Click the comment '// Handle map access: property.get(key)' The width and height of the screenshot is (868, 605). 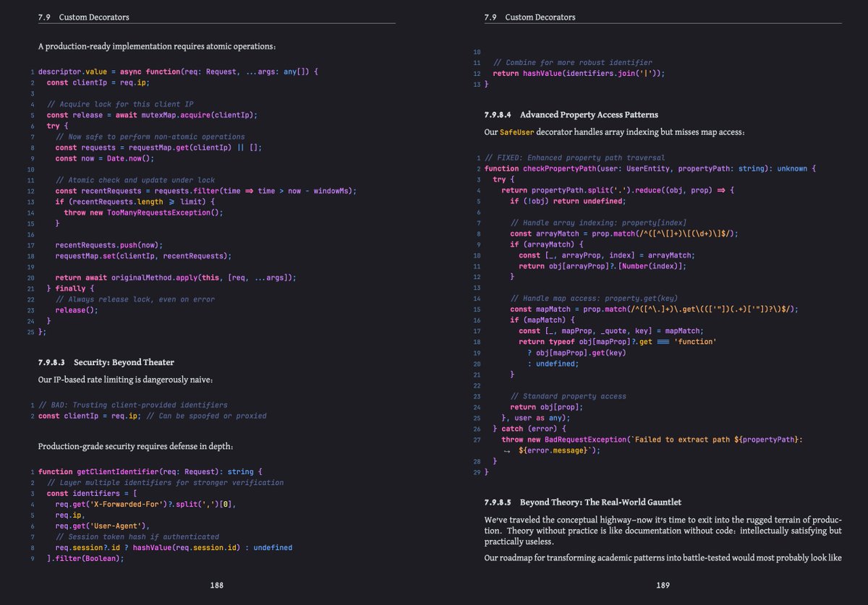(594, 299)
